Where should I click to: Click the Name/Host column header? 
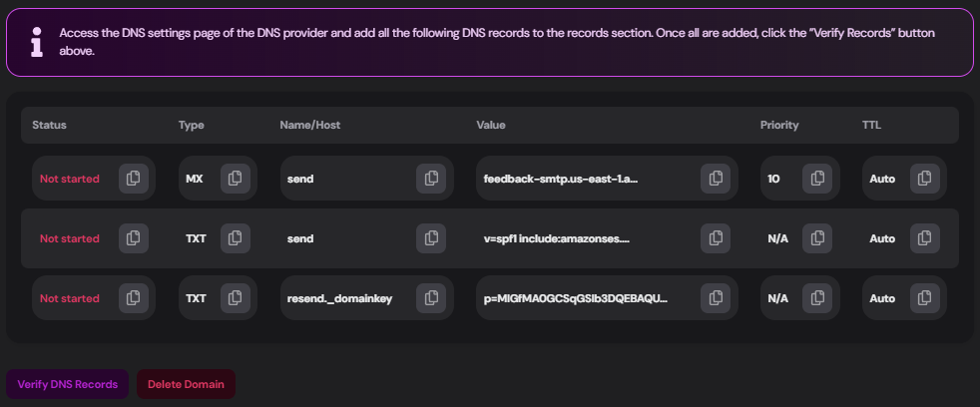coord(310,125)
